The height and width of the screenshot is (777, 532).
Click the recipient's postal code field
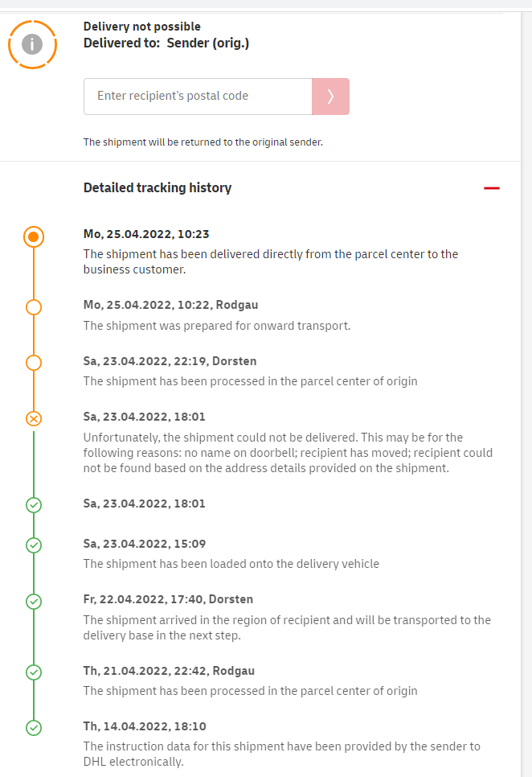pos(198,97)
